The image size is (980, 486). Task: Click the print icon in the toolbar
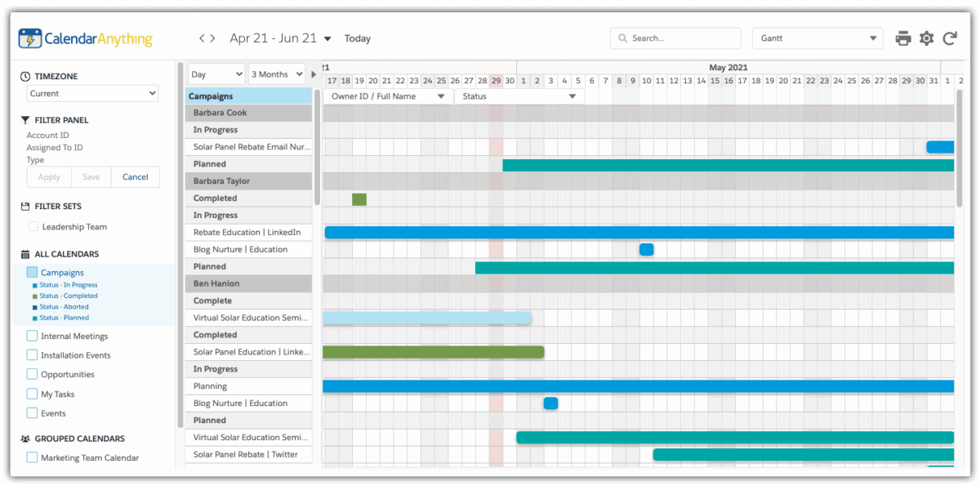pos(902,38)
